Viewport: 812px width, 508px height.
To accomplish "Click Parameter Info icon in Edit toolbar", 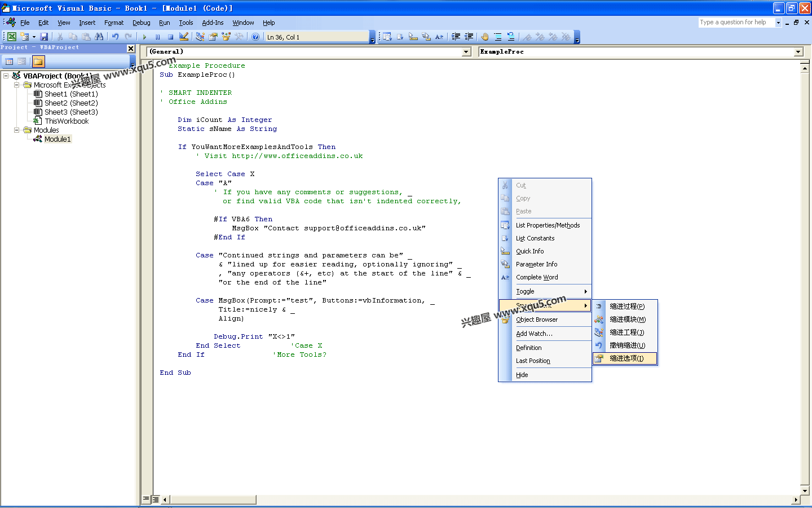I will [426, 37].
